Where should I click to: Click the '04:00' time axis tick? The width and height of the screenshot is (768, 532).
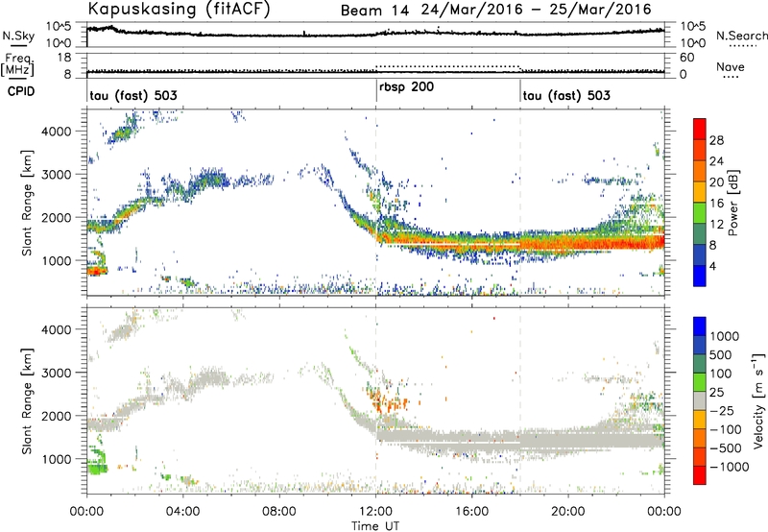point(183,512)
